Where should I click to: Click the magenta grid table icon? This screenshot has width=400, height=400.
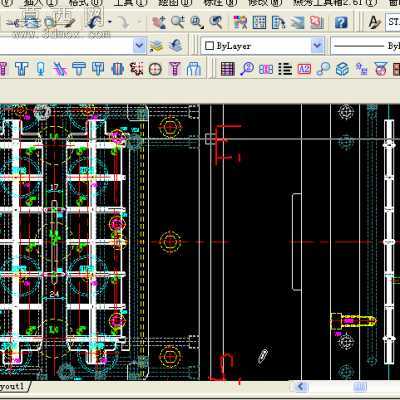(228, 69)
